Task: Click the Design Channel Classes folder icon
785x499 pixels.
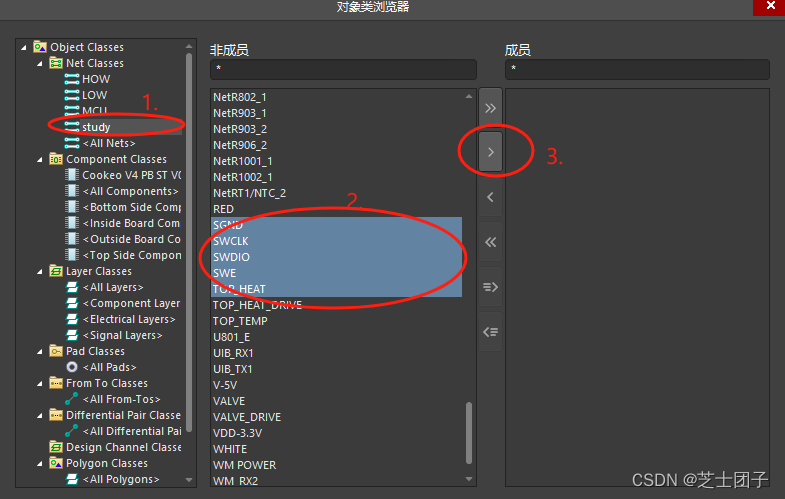Action: pyautogui.click(x=56, y=447)
